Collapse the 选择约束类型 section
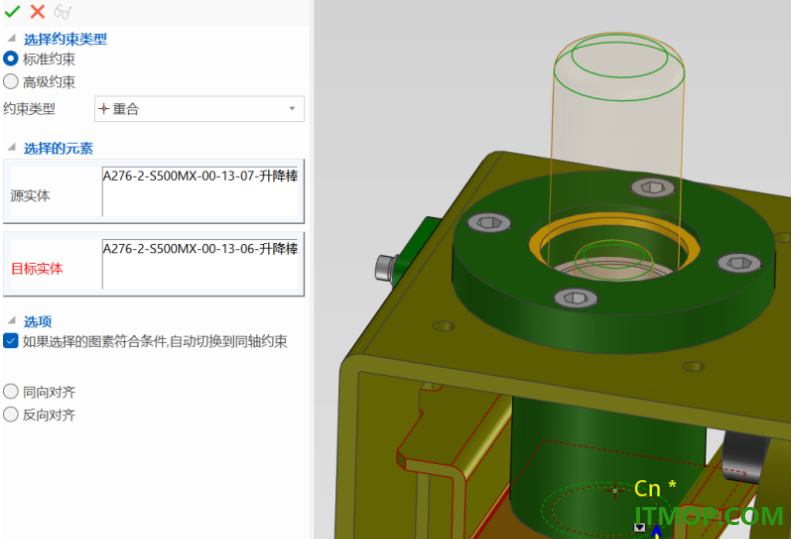Image resolution: width=793 pixels, height=539 pixels. point(11,38)
